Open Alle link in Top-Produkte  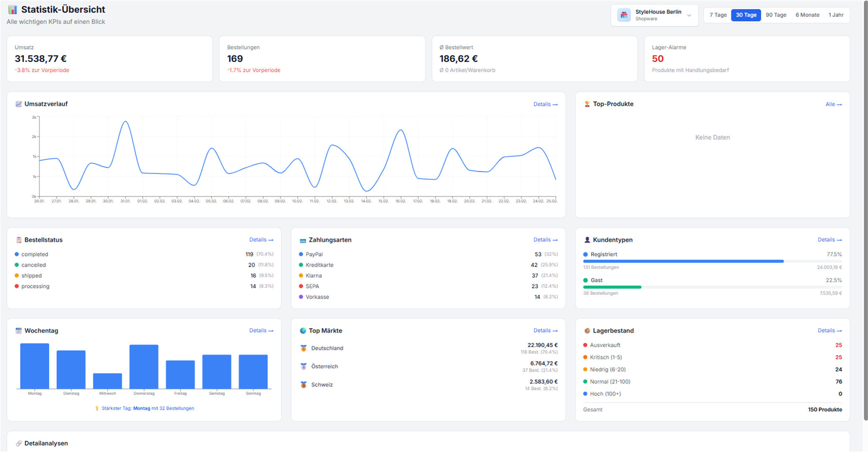click(x=833, y=104)
